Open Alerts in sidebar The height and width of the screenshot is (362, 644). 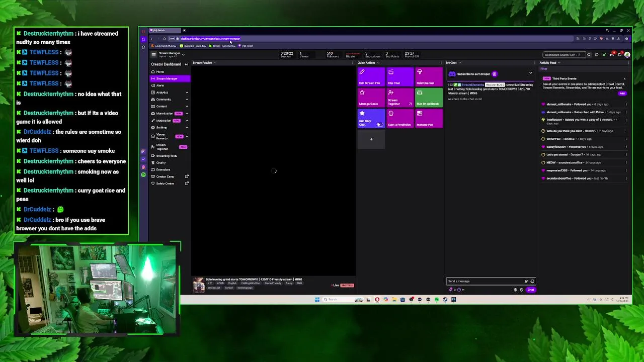tap(170, 85)
